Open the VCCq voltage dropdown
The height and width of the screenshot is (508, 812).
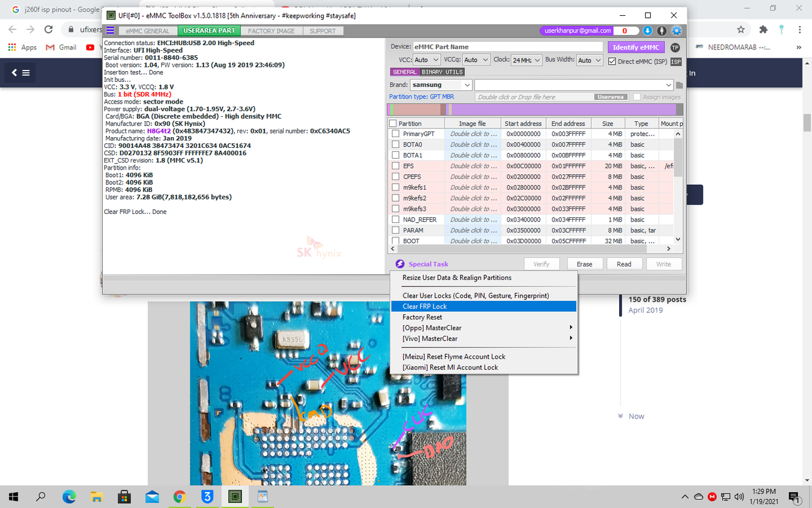pos(476,60)
